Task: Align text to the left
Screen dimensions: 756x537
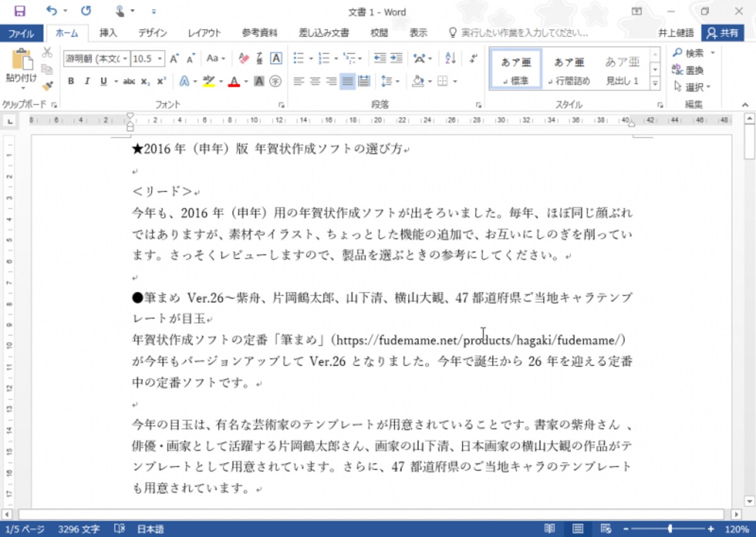Action: (299, 81)
